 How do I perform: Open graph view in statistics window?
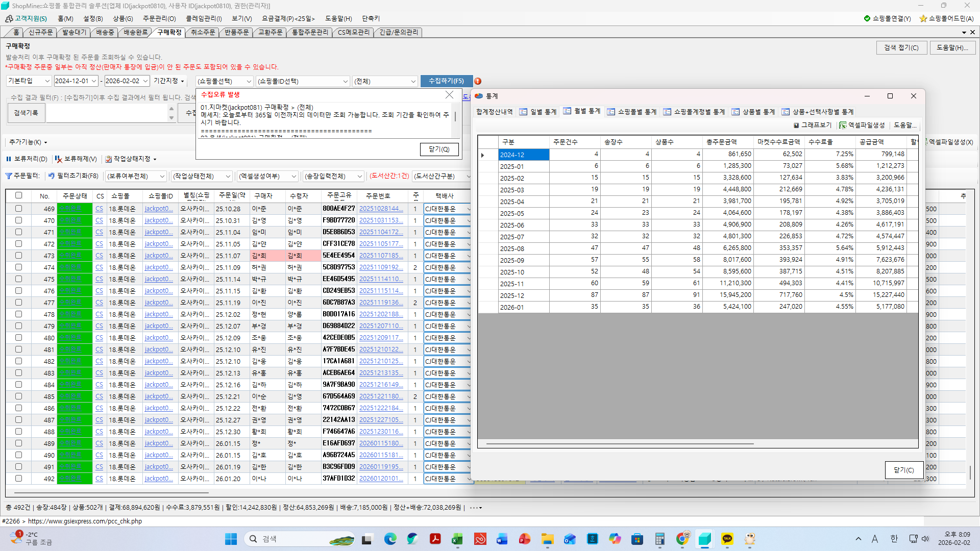(813, 125)
